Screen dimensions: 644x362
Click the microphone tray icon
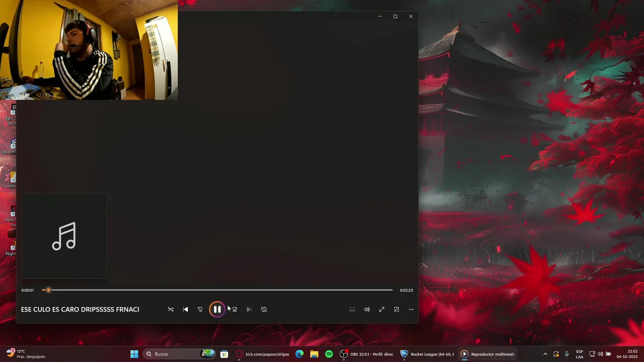click(x=567, y=354)
